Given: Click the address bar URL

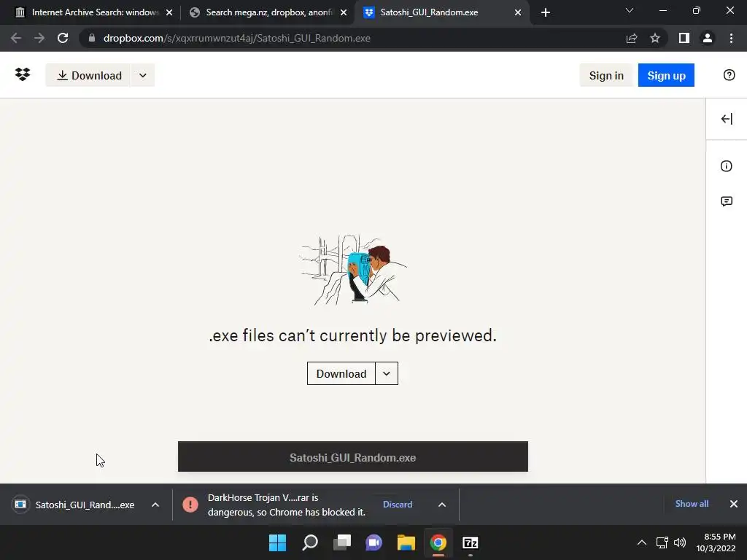Looking at the screenshot, I should click(x=237, y=38).
